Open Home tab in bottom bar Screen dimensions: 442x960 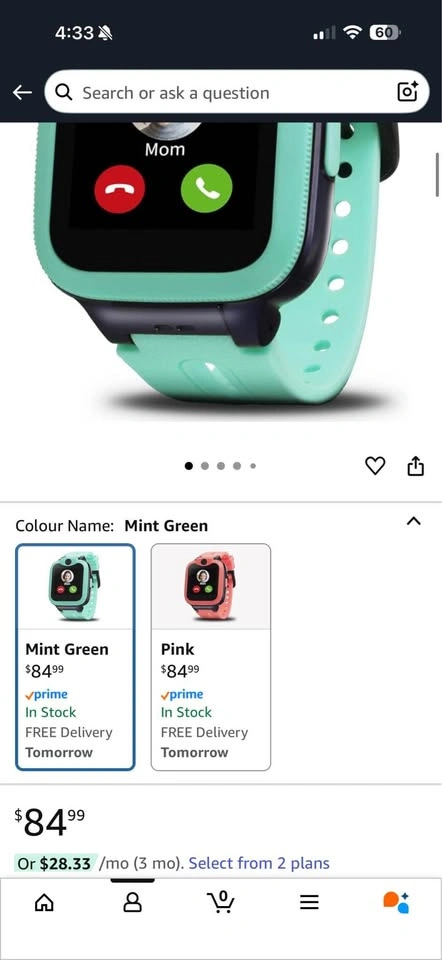coord(43,901)
